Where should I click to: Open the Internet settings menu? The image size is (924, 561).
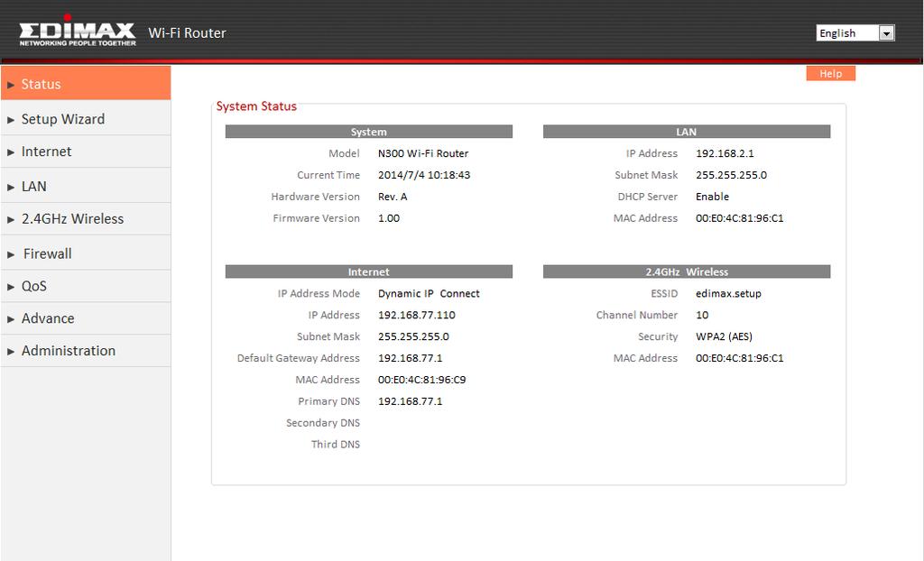click(x=86, y=152)
